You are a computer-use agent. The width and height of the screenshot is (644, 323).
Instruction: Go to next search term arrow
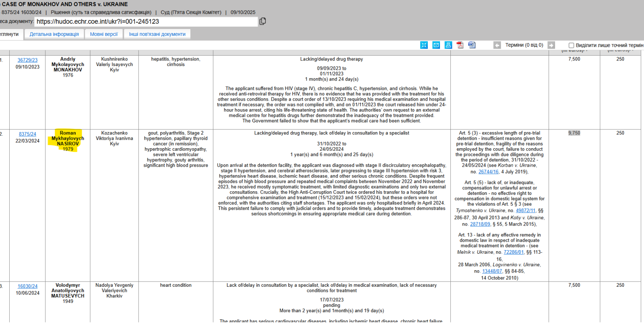[551, 45]
